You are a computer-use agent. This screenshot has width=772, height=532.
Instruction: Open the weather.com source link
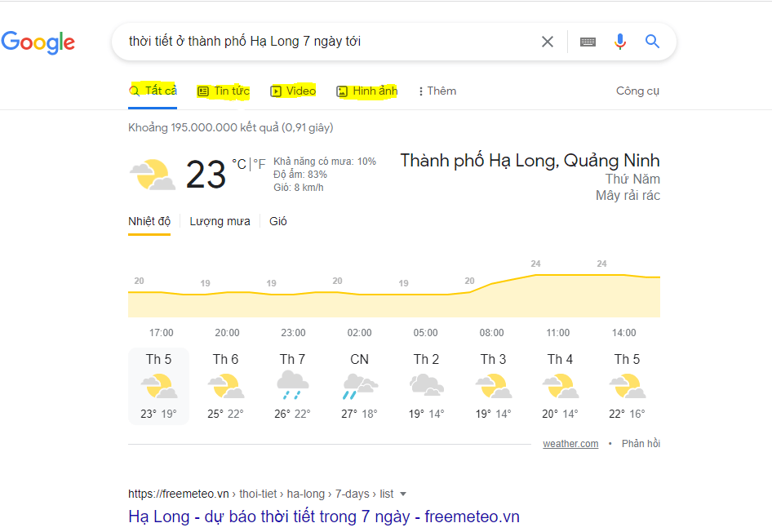(x=570, y=444)
